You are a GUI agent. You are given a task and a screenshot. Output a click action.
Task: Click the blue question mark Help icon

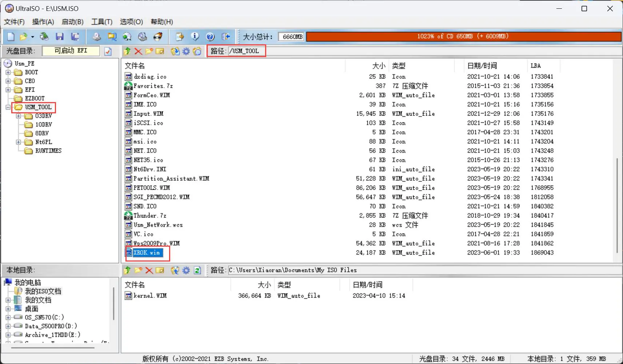(x=210, y=37)
